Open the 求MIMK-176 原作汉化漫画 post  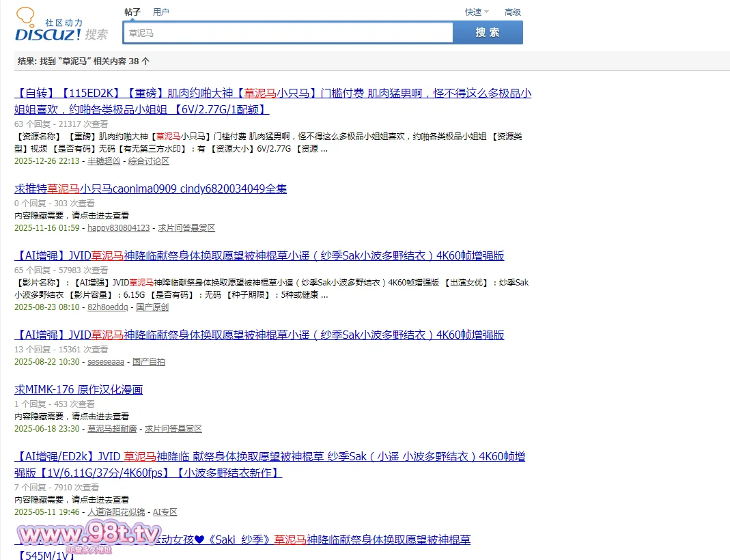click(x=79, y=390)
